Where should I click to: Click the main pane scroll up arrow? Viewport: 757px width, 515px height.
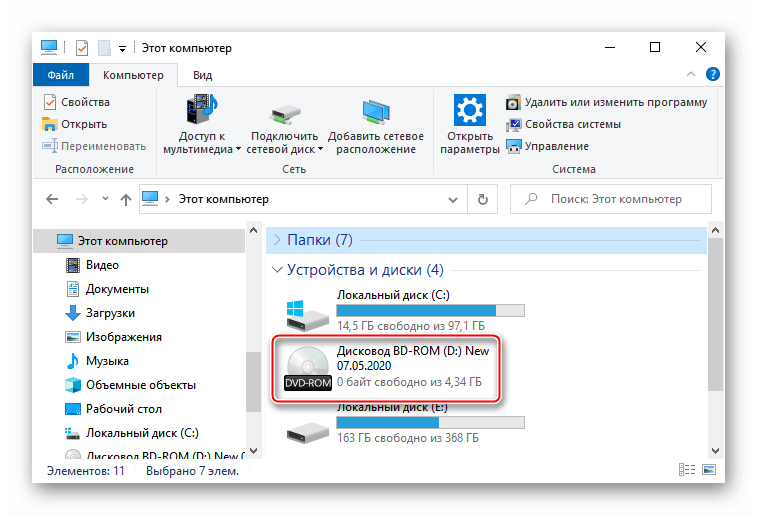point(715,231)
